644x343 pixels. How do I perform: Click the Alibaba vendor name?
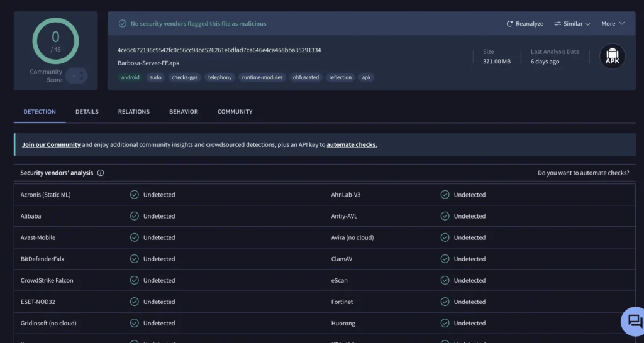(x=31, y=216)
